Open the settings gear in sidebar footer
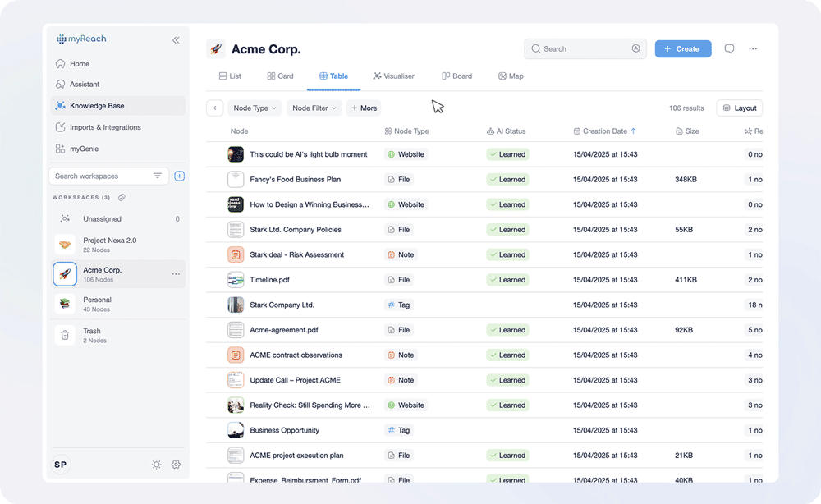Image resolution: width=821 pixels, height=504 pixels. point(176,465)
